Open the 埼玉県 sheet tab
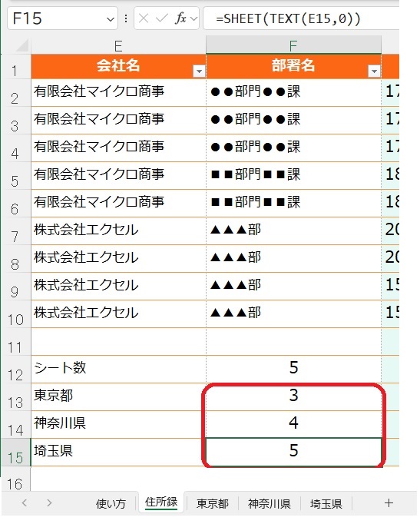420x524 pixels. [326, 503]
